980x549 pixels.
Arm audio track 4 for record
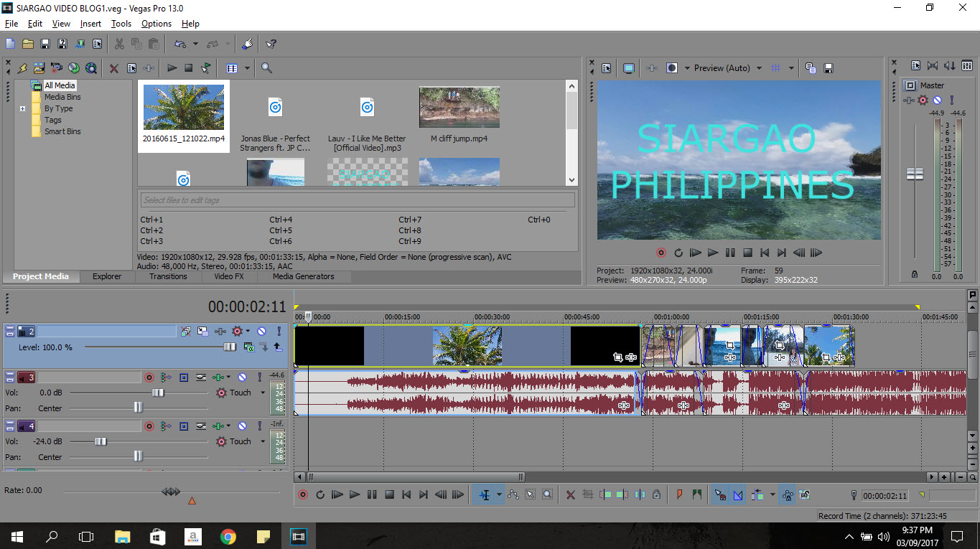[149, 426]
